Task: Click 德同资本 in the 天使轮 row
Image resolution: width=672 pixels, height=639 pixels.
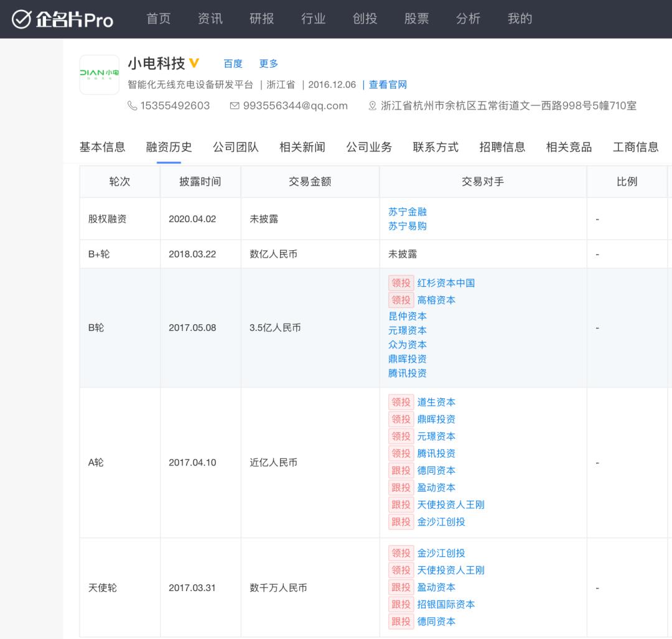Action: (x=436, y=622)
